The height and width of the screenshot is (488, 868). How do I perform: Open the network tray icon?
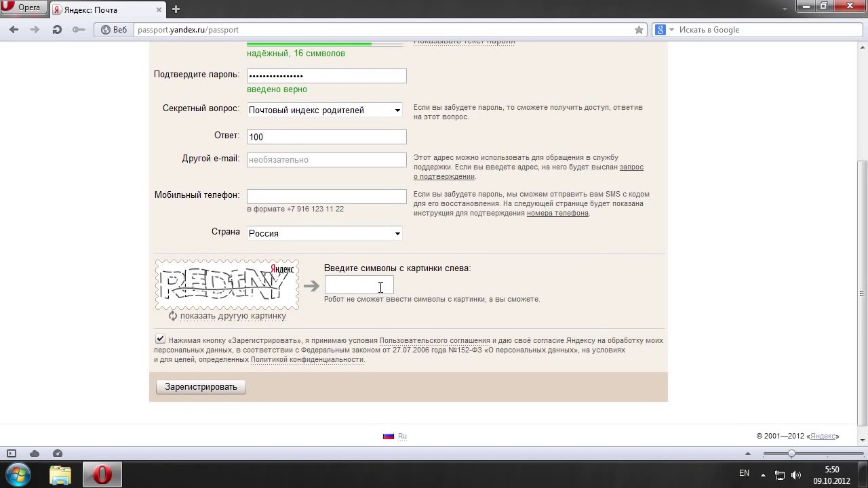tap(780, 475)
